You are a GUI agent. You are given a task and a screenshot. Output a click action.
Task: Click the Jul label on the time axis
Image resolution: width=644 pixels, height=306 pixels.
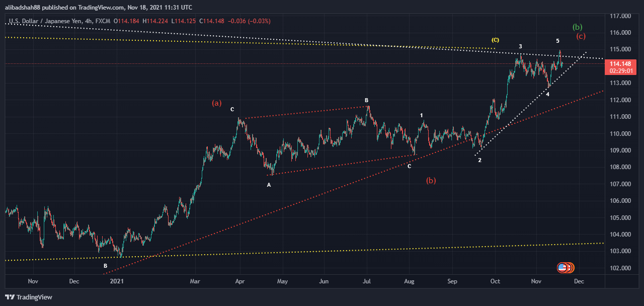(367, 282)
